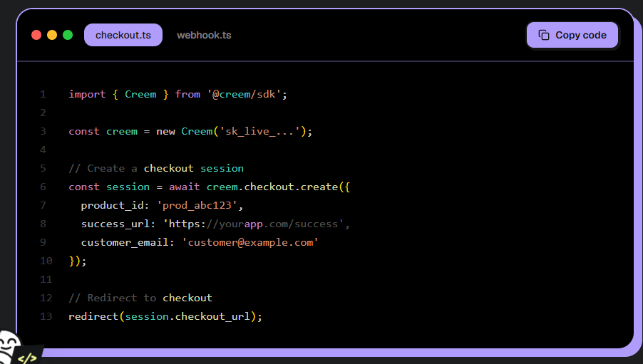Click the await keyword on line 6
The image size is (643, 364).
184,187
